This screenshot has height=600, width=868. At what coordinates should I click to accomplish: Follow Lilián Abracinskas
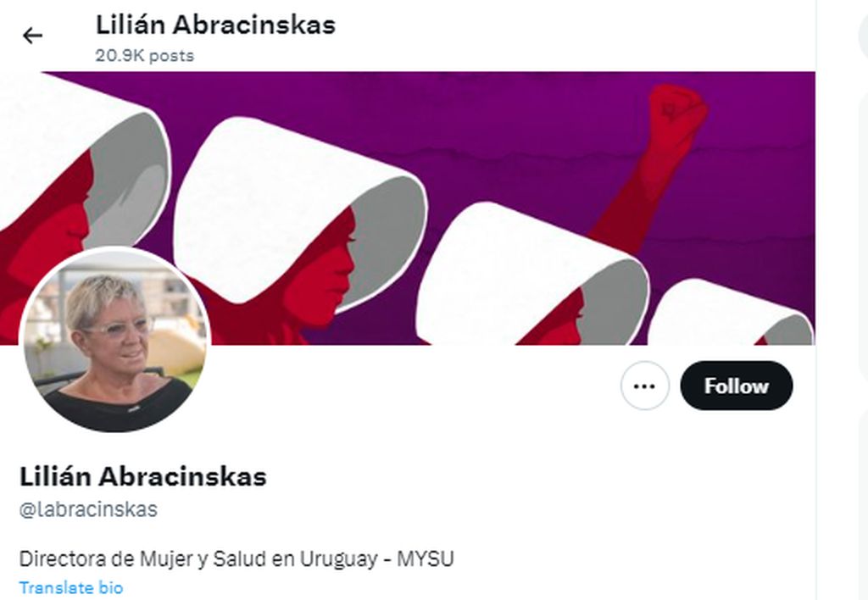coord(737,386)
